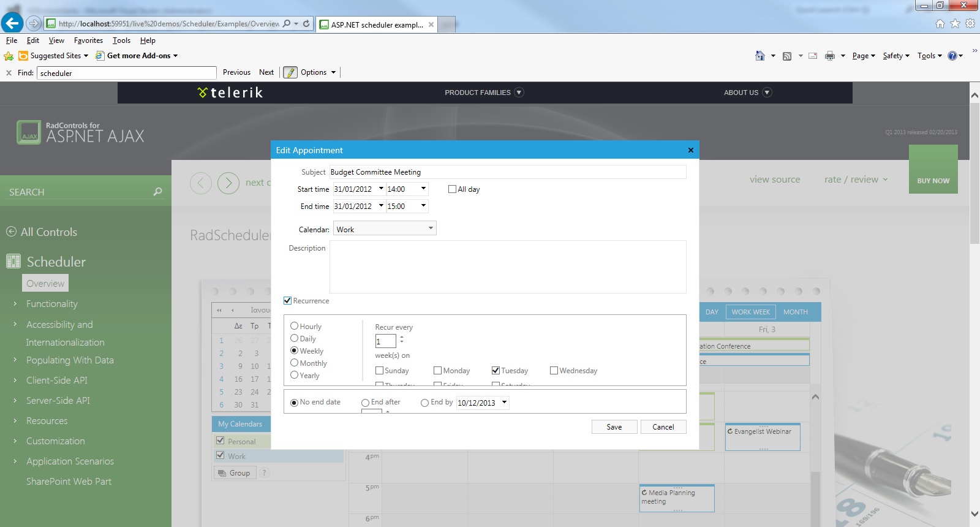Open the view source link
Viewport: 980px width, 527px height.
coord(775,180)
